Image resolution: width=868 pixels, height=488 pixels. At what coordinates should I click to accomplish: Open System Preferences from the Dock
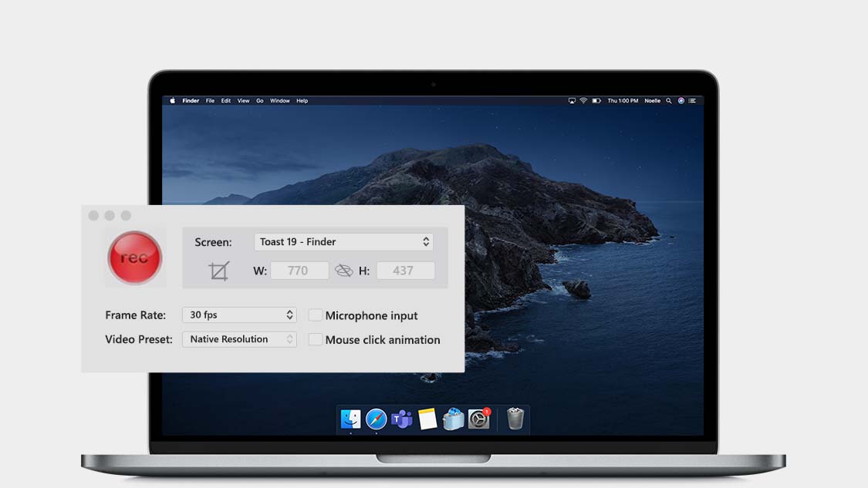click(x=479, y=419)
